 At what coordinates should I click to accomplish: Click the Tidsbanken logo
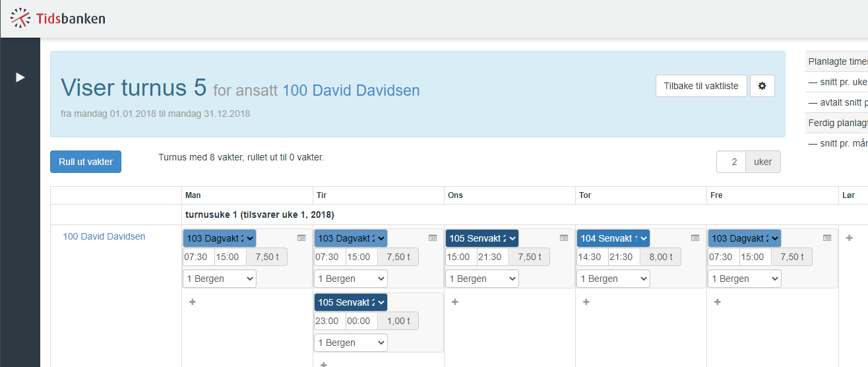(58, 18)
